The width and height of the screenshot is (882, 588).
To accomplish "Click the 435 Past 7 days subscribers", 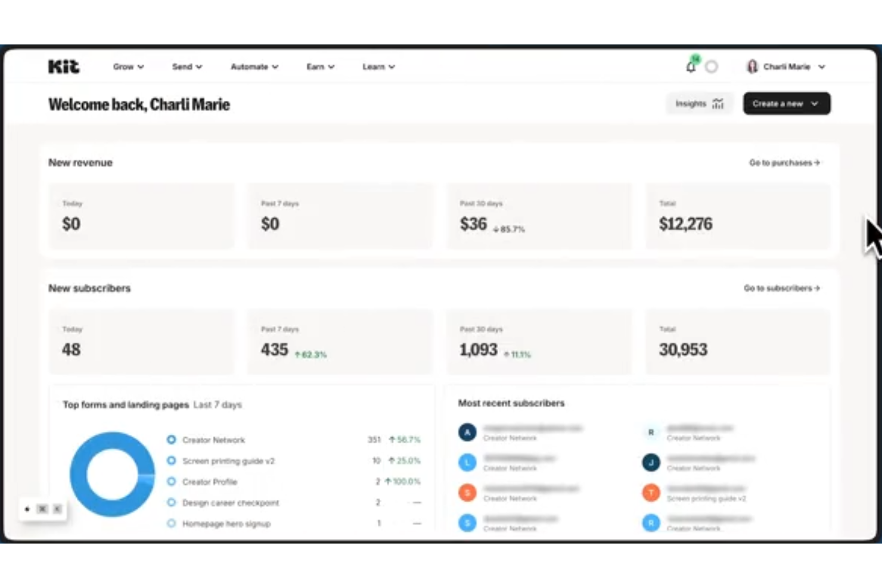I will [x=274, y=350].
